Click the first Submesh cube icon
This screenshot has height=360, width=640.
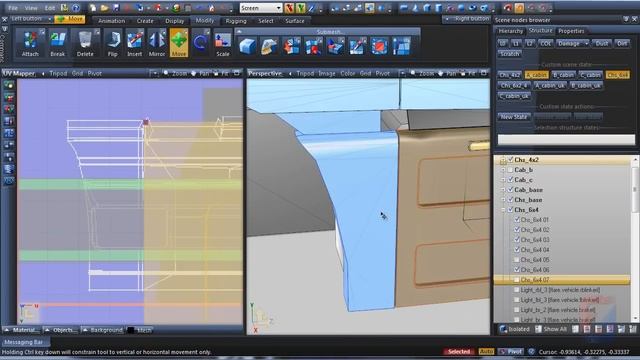(247, 46)
